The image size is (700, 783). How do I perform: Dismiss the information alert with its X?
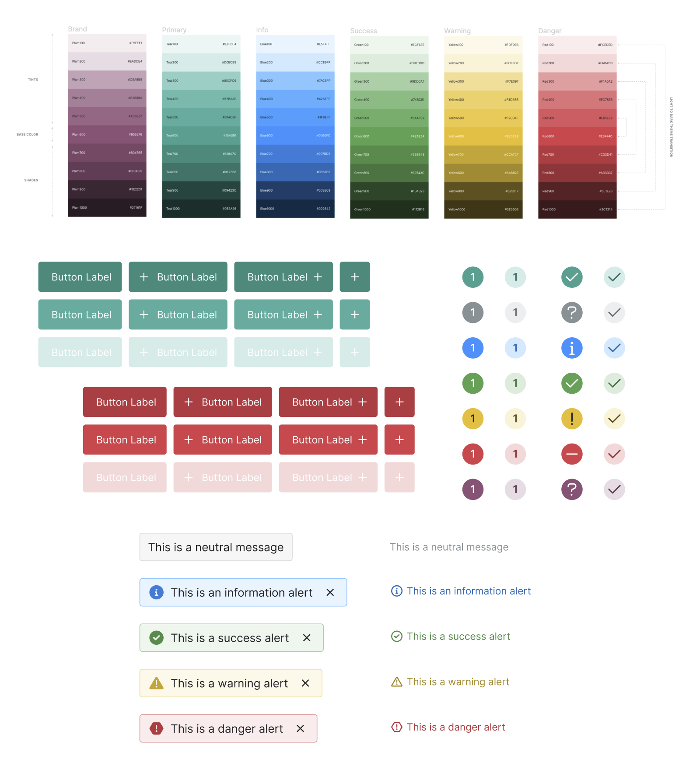[330, 592]
